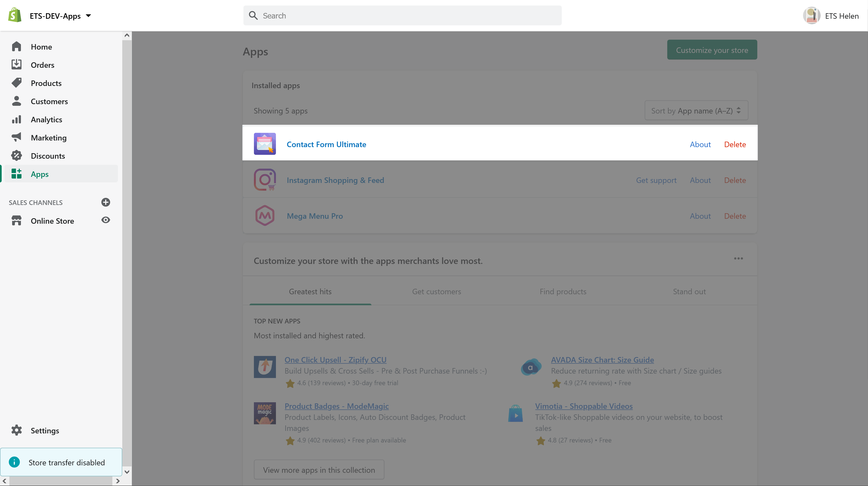Click sidebar horizontal scroll left arrow
Image resolution: width=868 pixels, height=486 pixels.
tap(4, 481)
